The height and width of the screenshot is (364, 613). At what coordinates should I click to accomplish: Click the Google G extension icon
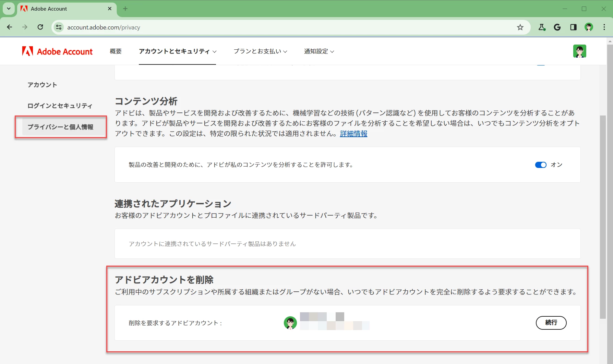tap(557, 27)
